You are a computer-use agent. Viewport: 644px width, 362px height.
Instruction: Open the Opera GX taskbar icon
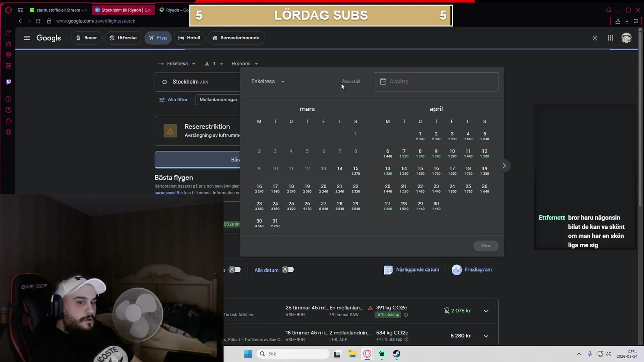coord(367,354)
